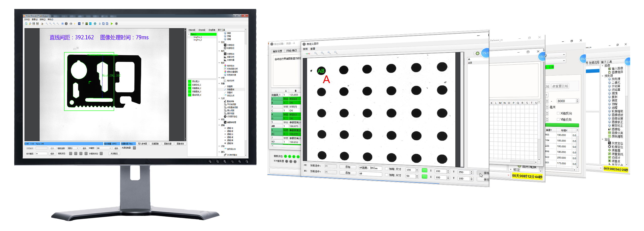Click the settings gear toolbar icon

116,24
